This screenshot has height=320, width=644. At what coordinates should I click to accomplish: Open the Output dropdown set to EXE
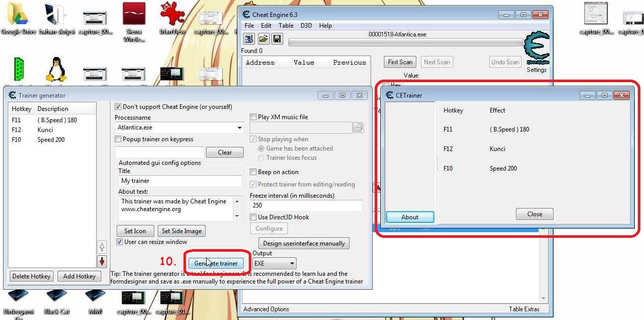point(274,263)
